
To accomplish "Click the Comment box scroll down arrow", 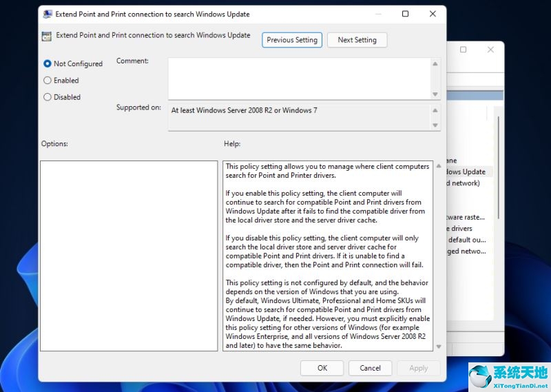I will (x=435, y=94).
